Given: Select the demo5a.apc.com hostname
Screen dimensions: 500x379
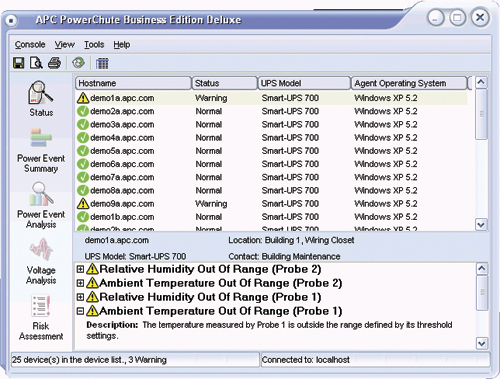Looking at the screenshot, I should [x=122, y=151].
